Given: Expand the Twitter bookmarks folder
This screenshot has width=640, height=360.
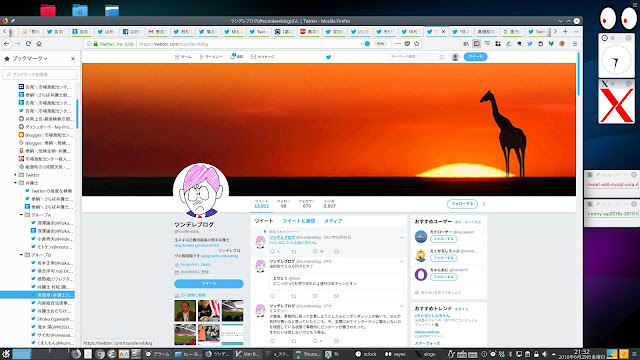Looking at the screenshot, I should point(16,175).
